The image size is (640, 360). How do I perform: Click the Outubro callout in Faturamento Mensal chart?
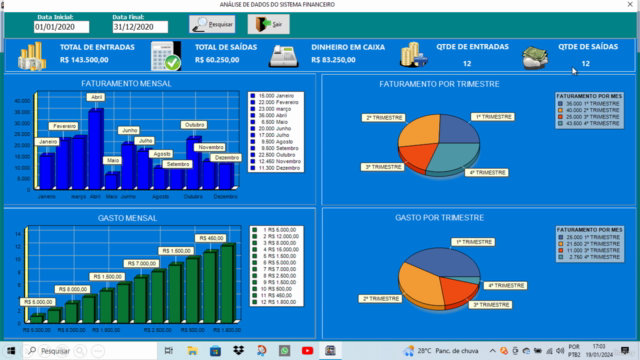[x=194, y=125]
